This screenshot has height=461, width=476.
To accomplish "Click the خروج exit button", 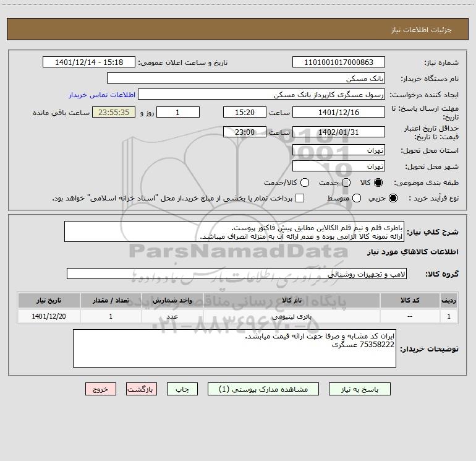I will pyautogui.click(x=101, y=389).
